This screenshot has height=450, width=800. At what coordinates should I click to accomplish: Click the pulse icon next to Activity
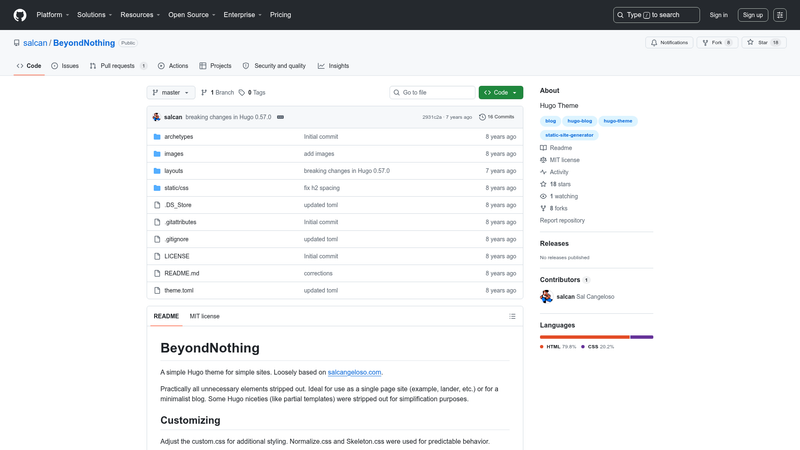543,172
